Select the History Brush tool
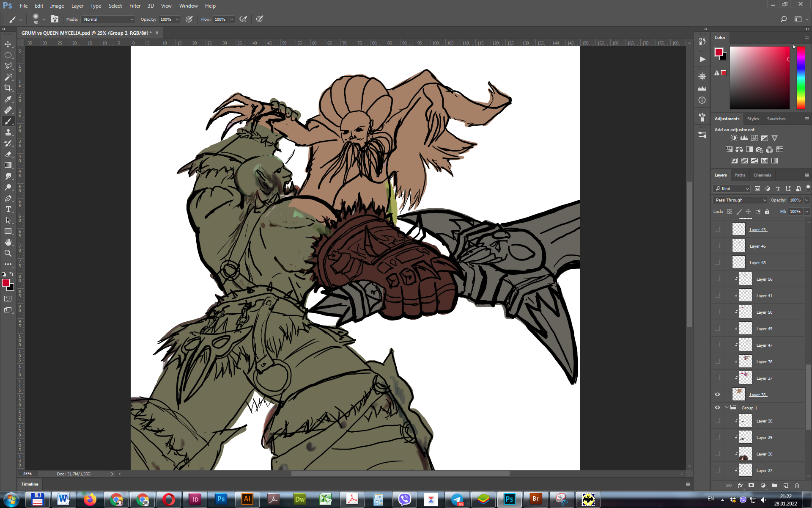 (8, 143)
